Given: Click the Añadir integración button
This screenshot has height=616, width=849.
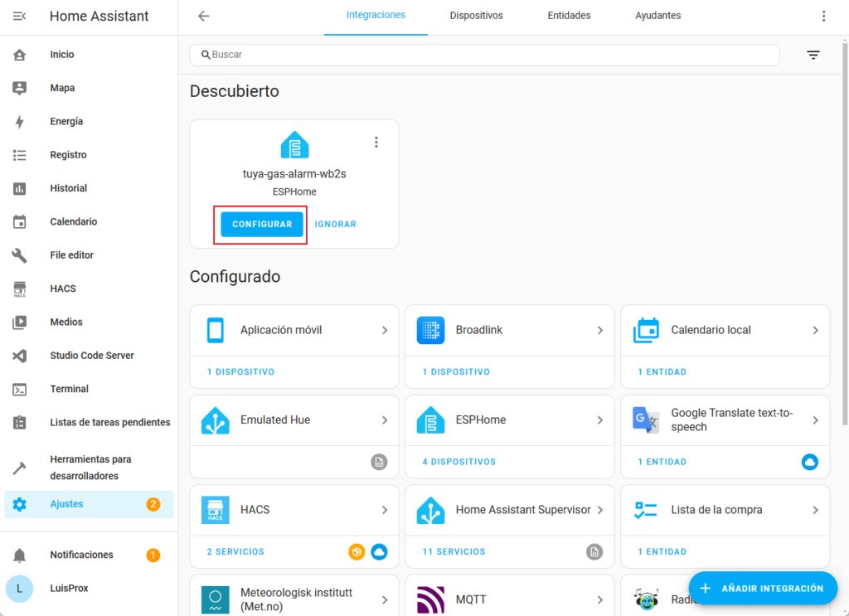Looking at the screenshot, I should (x=761, y=589).
